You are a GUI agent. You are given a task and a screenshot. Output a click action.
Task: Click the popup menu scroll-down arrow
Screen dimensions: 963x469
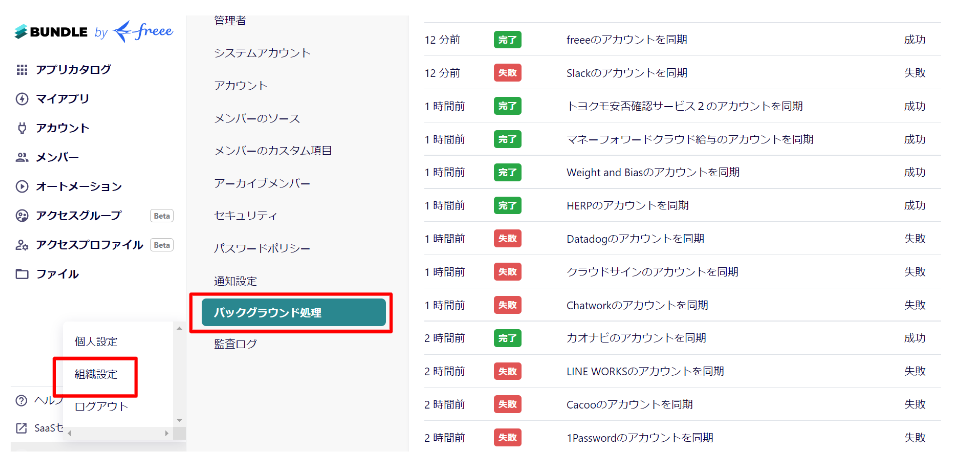(179, 421)
